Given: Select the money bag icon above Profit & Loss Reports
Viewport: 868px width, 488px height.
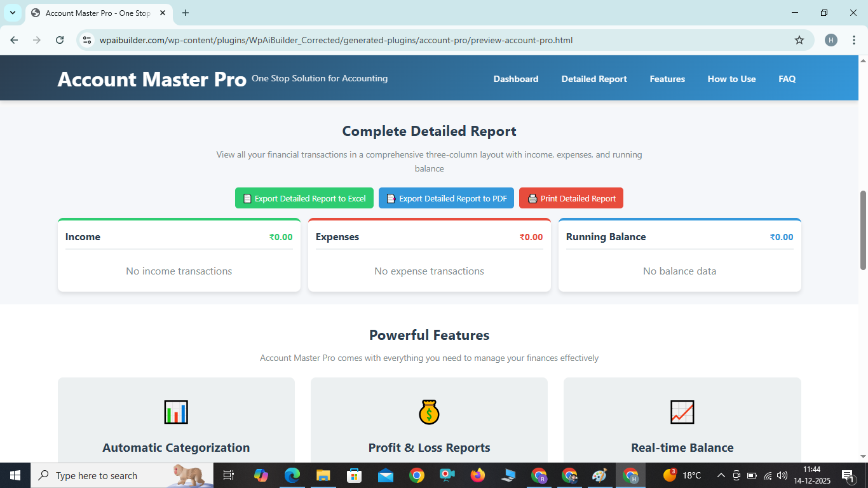Looking at the screenshot, I should (429, 412).
